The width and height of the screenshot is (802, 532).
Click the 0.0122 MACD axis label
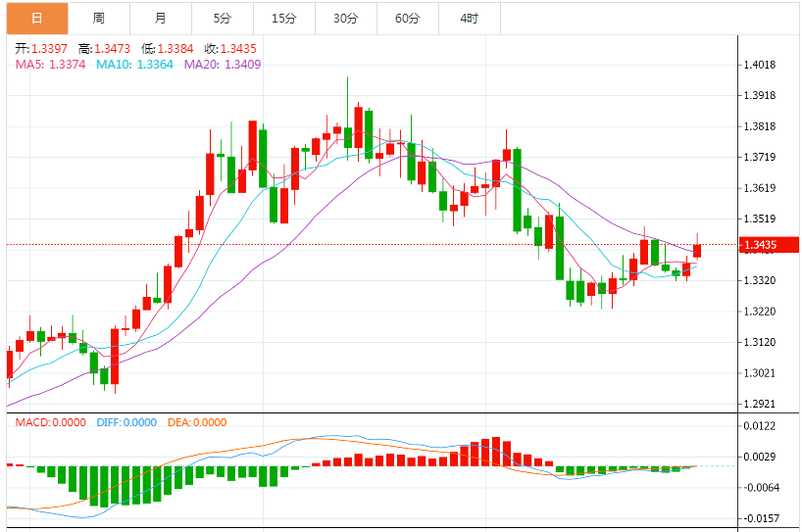pos(760,426)
